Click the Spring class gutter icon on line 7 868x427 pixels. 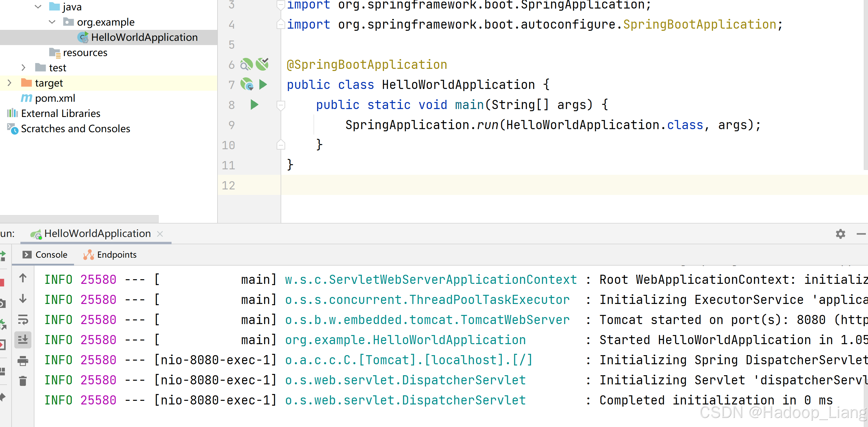pos(247,84)
